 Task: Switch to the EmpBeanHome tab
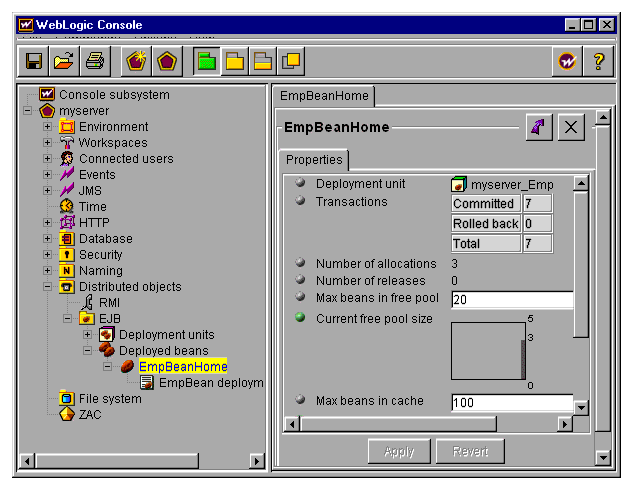324,96
